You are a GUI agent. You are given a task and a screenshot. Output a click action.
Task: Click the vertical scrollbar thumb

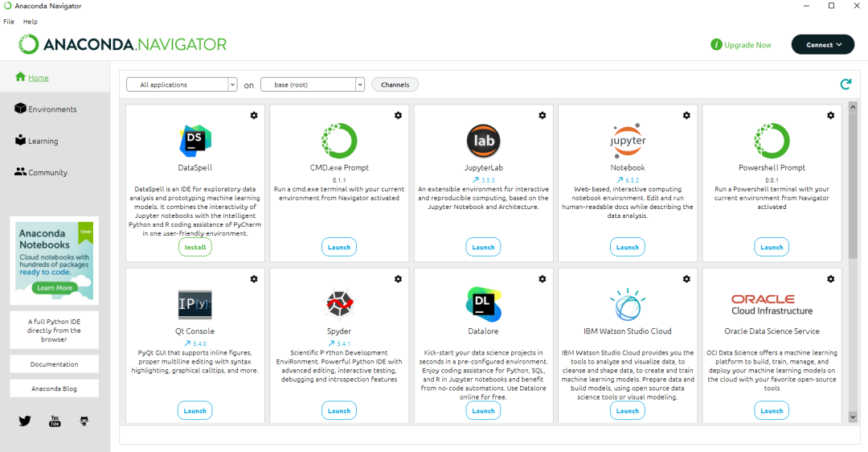[x=853, y=186]
